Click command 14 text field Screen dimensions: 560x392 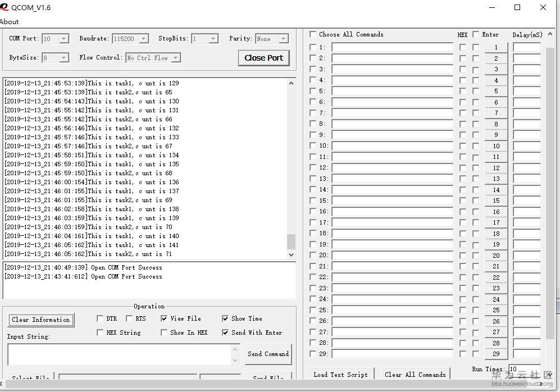coord(392,190)
